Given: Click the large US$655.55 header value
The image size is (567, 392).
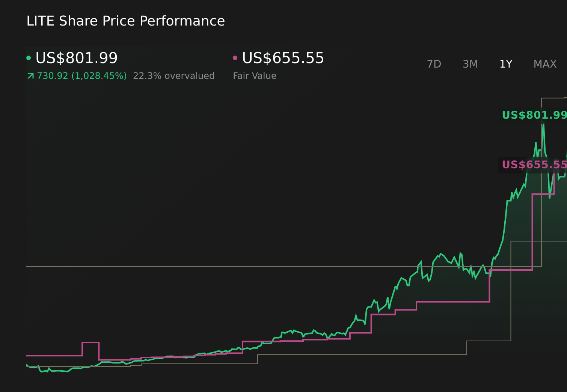Looking at the screenshot, I should click(x=283, y=58).
